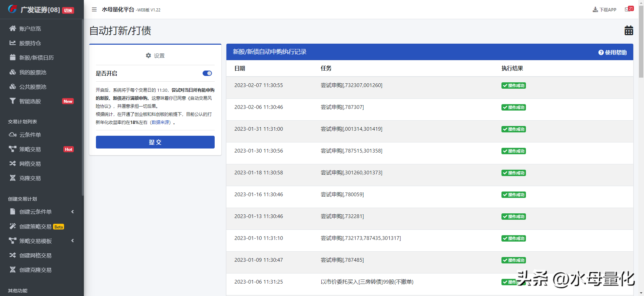Click the 智能选股 filter icon
644x296 pixels.
tap(13, 101)
